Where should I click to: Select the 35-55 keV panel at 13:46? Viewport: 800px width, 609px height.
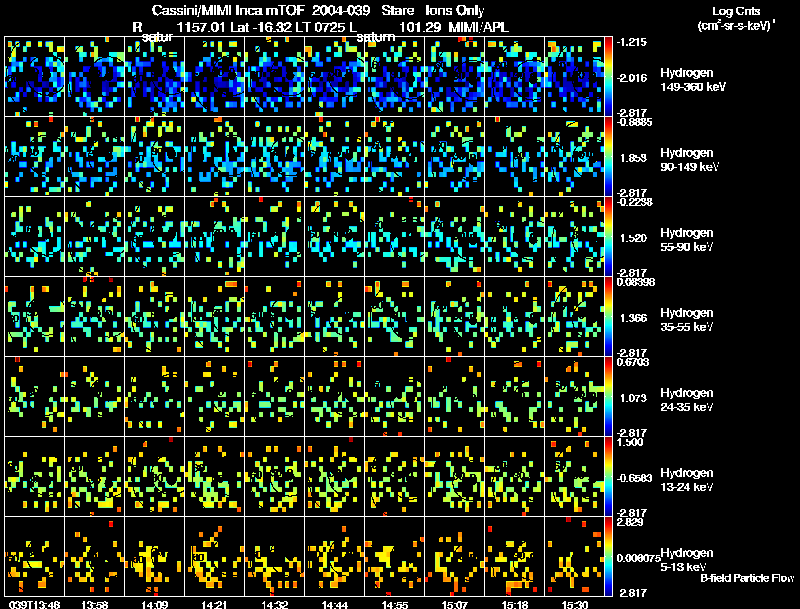35,317
